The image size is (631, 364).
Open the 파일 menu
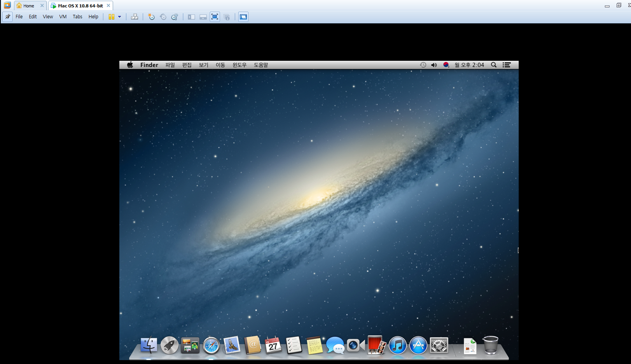[170, 65]
